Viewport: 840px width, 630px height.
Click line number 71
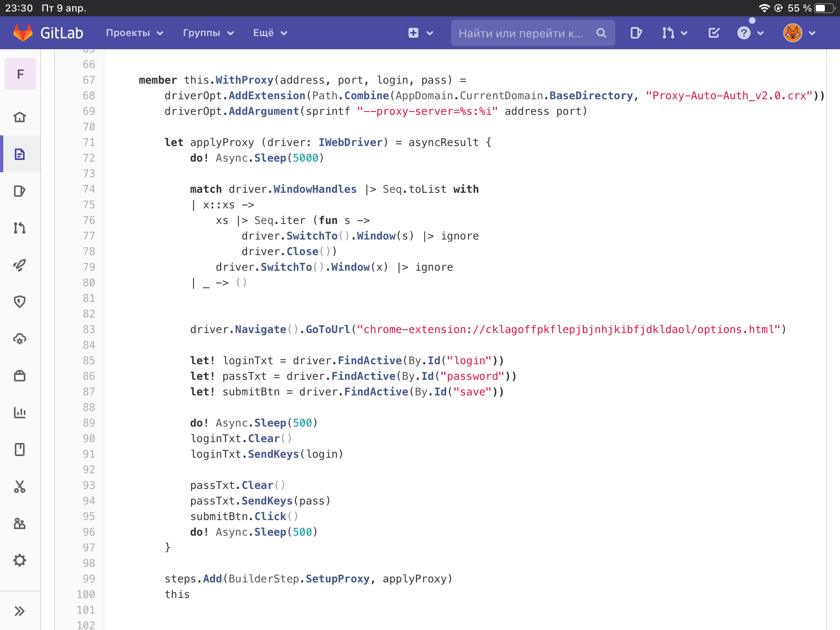(89, 142)
